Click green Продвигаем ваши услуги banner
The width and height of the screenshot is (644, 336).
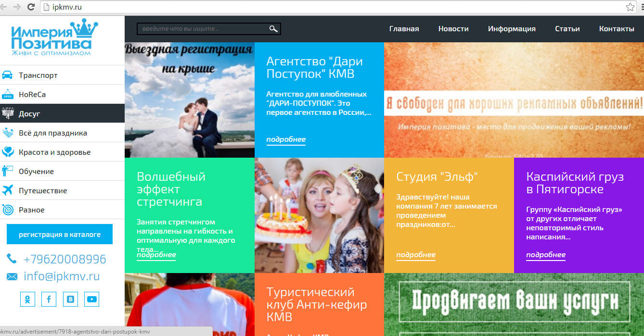[x=514, y=304]
